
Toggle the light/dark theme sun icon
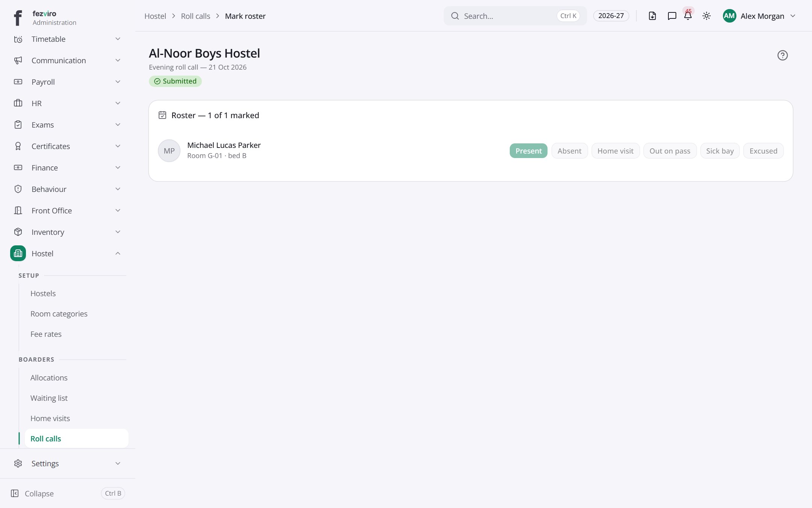tap(706, 16)
